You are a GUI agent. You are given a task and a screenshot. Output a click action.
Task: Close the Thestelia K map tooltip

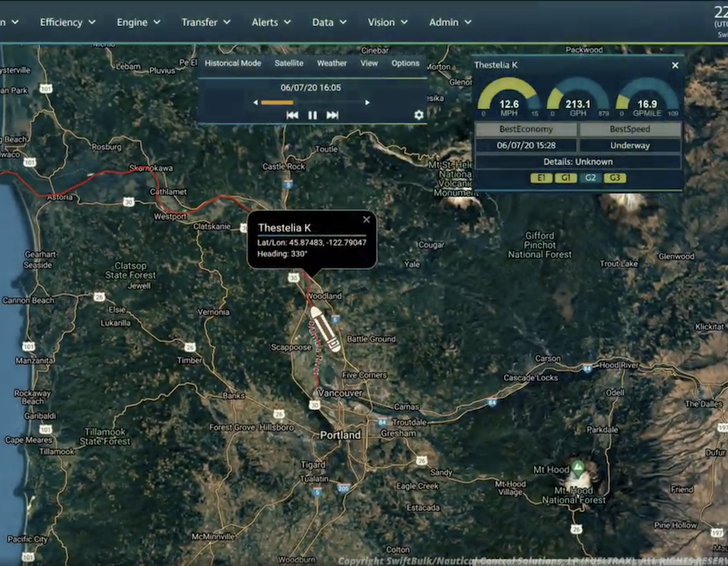click(366, 220)
